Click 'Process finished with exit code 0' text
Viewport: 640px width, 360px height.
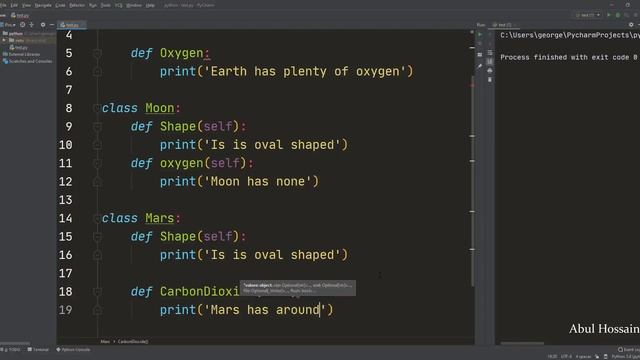click(x=569, y=58)
